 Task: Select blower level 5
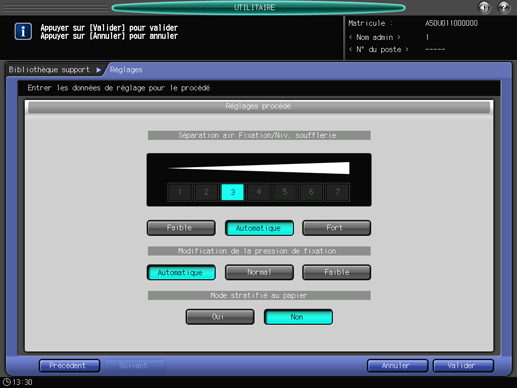coord(285,192)
